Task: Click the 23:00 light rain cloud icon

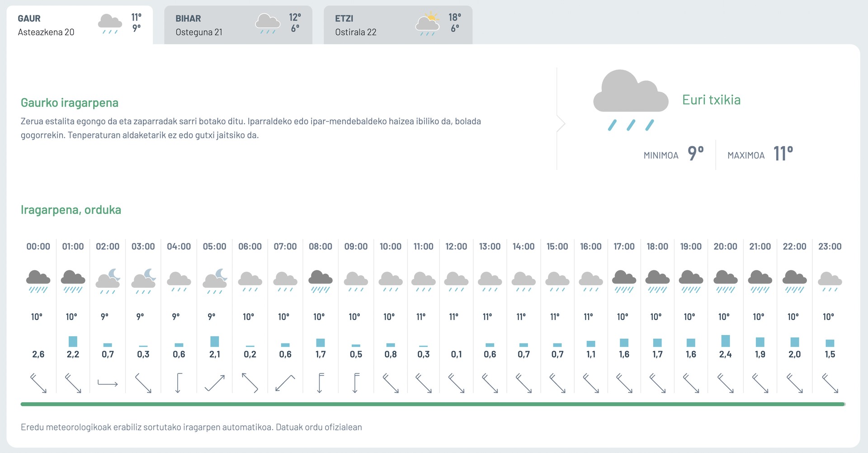Action: pyautogui.click(x=830, y=282)
